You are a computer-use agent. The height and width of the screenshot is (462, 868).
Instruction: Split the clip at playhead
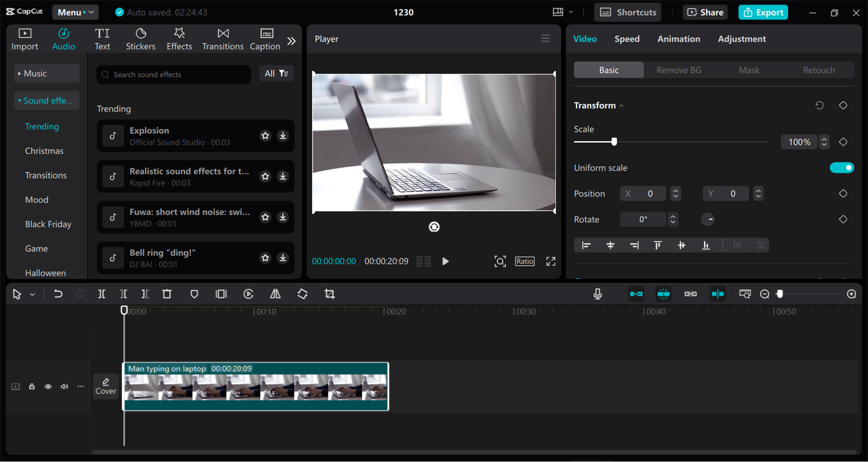point(101,294)
